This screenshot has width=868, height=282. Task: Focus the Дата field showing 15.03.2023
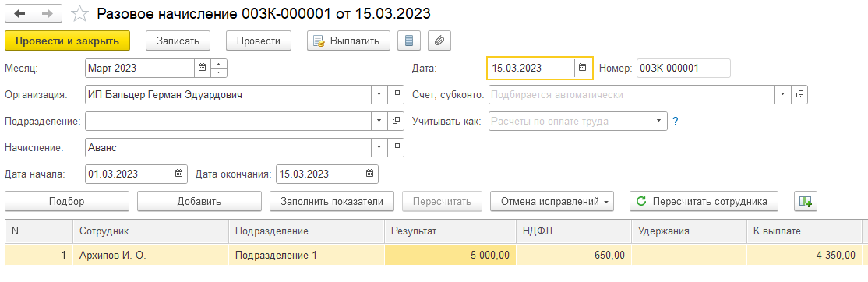click(531, 68)
